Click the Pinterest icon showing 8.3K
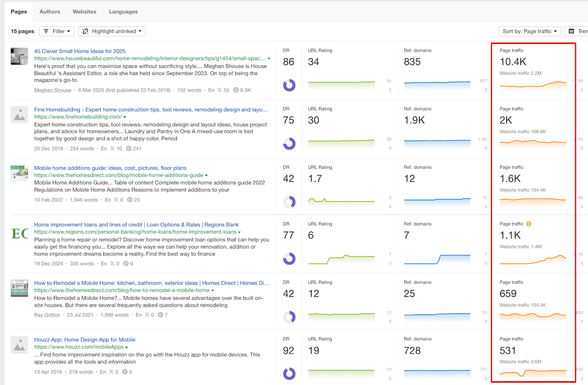The height and width of the screenshot is (385, 588). [236, 90]
